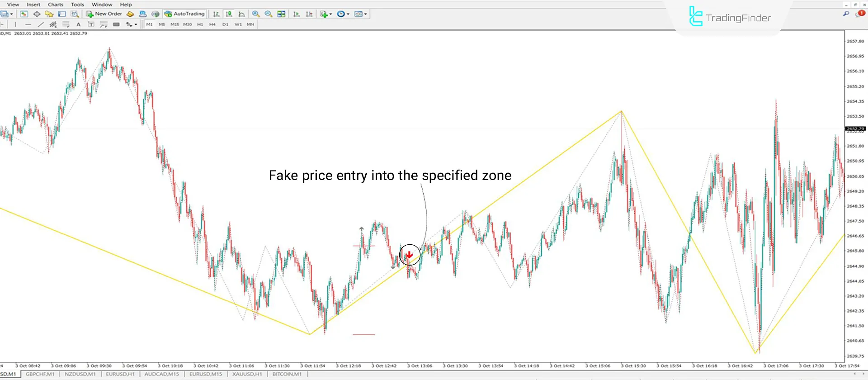Open the Indicators list dropdown
The width and height of the screenshot is (868, 380).
(326, 14)
